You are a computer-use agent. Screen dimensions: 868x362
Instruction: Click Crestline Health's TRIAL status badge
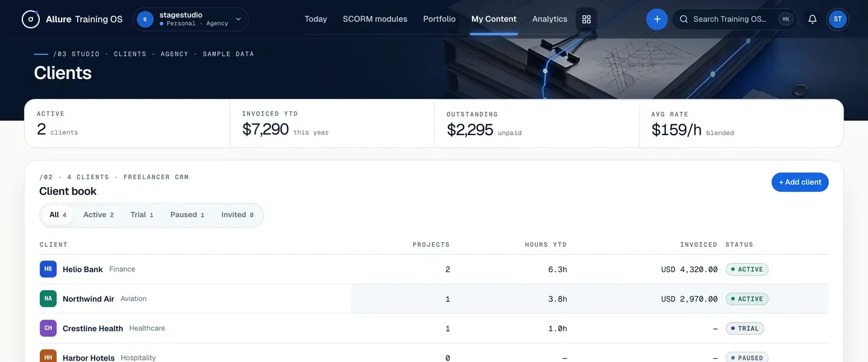[x=745, y=329]
